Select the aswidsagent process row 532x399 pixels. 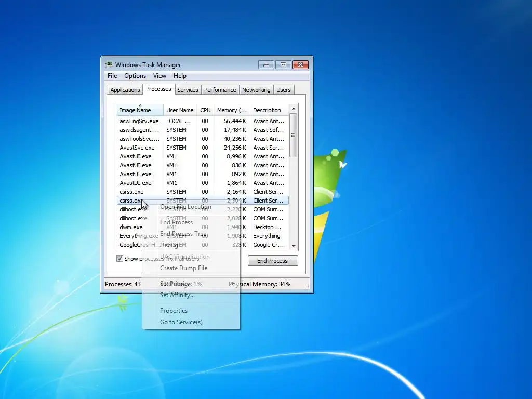(203, 130)
